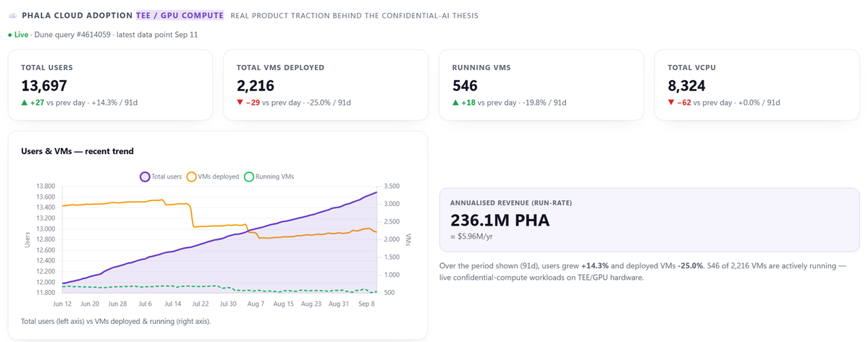Viewport: 868px width, 342px height.
Task: Select the Total vCPU value 8,324
Action: 686,85
